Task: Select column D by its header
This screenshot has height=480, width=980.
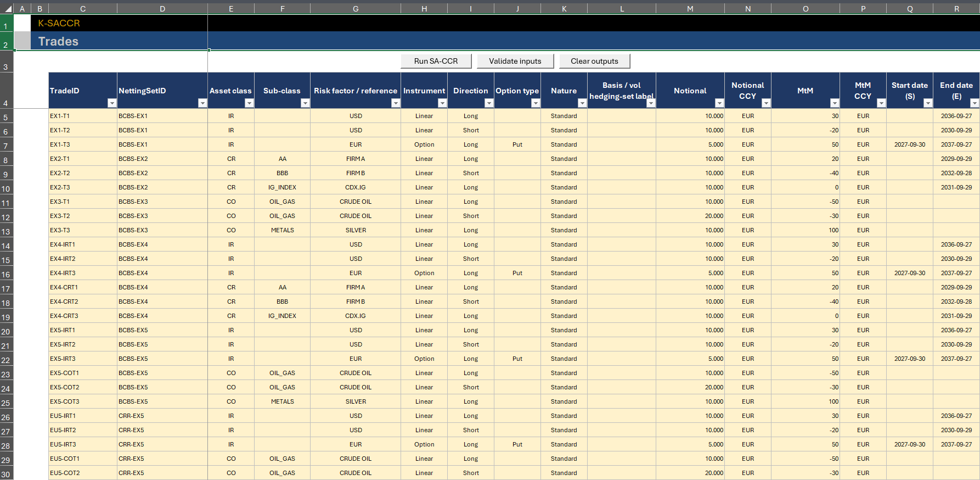Action: (x=162, y=9)
